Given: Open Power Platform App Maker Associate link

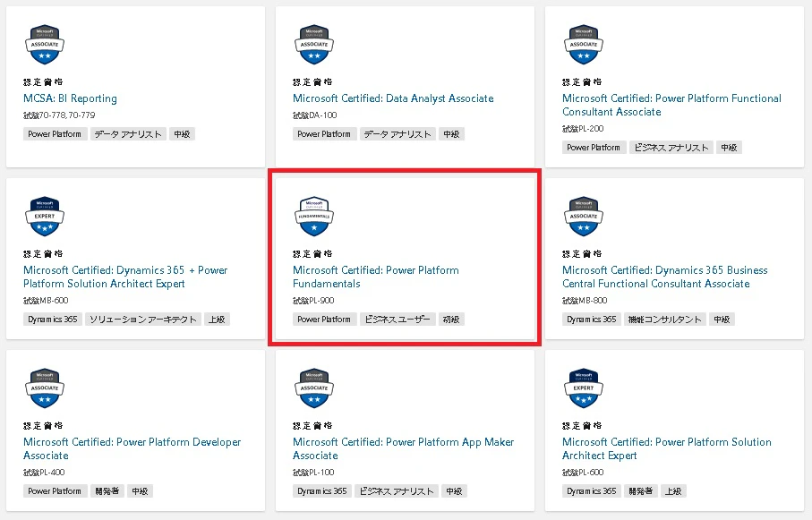Looking at the screenshot, I should (x=404, y=449).
